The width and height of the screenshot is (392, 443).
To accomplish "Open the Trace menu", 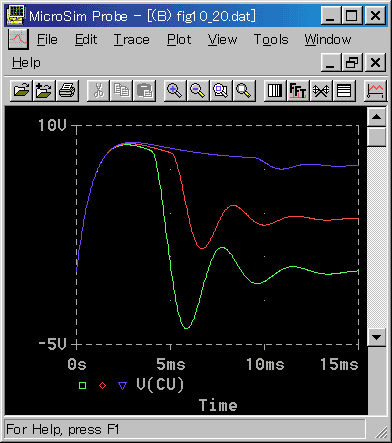I will click(x=132, y=40).
